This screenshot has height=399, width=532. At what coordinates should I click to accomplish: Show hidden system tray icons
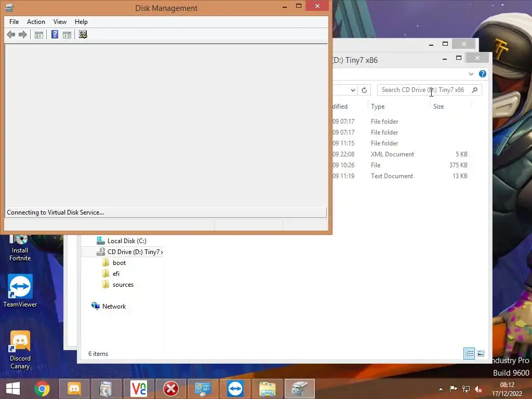click(441, 389)
